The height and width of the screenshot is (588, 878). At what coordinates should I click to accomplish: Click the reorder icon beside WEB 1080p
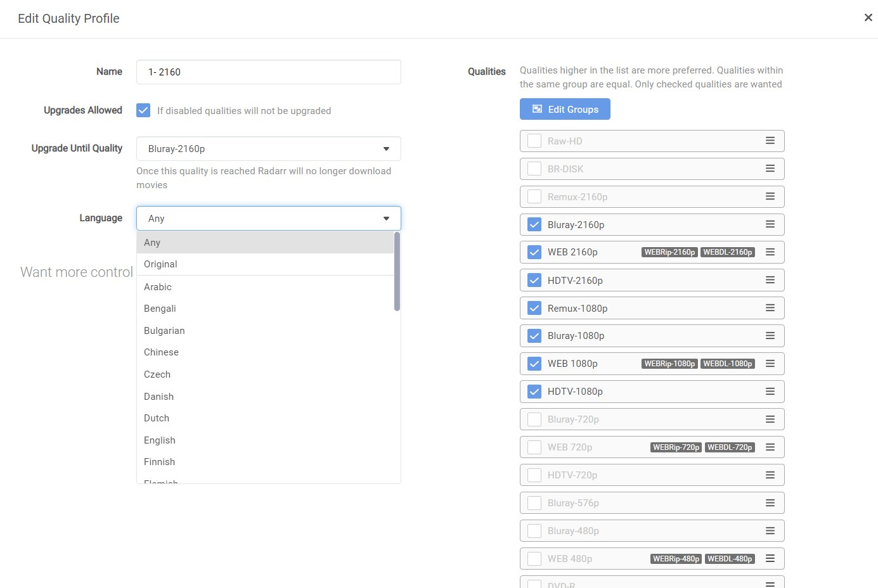[x=770, y=364]
